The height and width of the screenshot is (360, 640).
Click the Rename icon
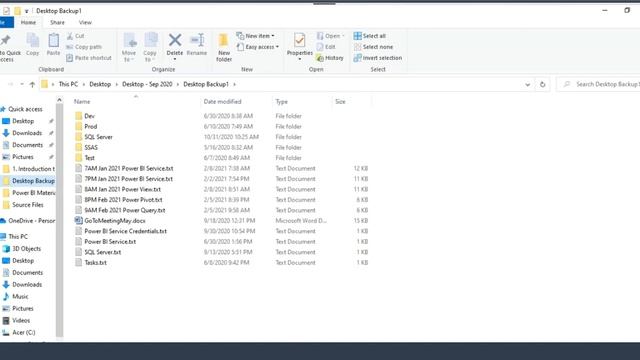pos(197,40)
